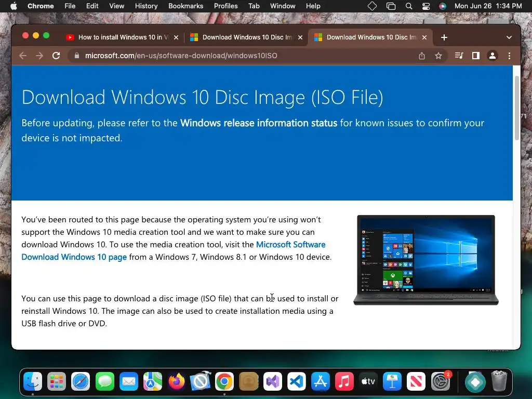Expand tab search chevron
This screenshot has height=399, width=532.
(509, 37)
